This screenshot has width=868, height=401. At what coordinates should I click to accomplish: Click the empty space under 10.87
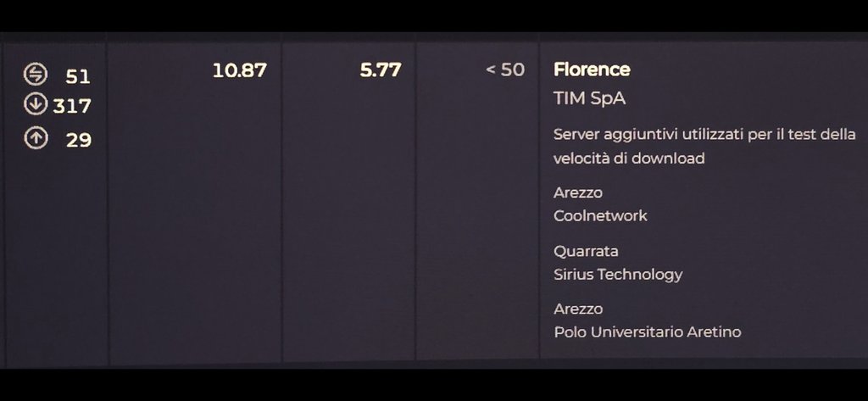click(x=195, y=221)
